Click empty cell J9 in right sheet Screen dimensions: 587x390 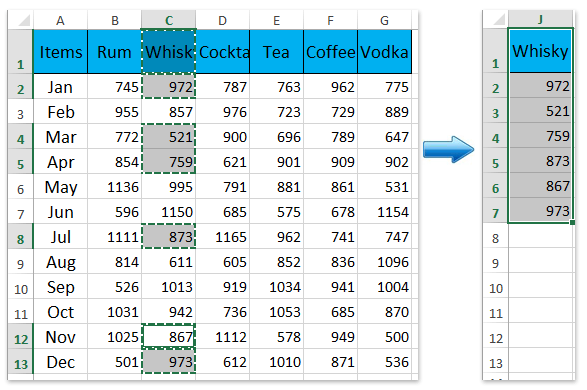(x=540, y=261)
